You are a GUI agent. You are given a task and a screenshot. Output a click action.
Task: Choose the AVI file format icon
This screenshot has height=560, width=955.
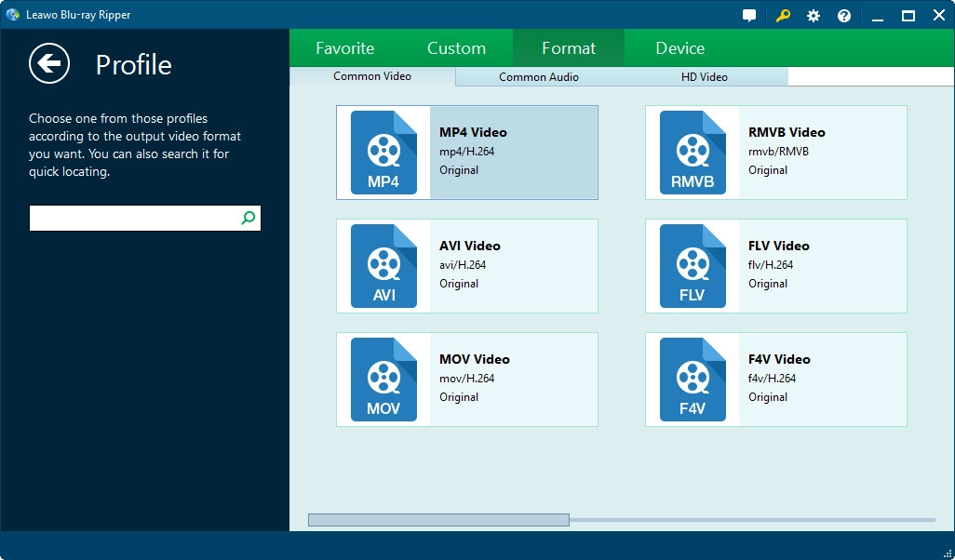coord(383,266)
